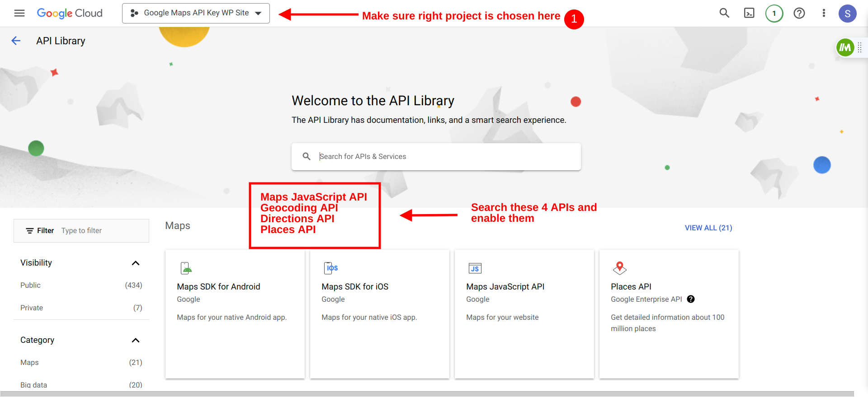Click the VIEW ALL (21) link
The image size is (868, 397).
pos(708,228)
